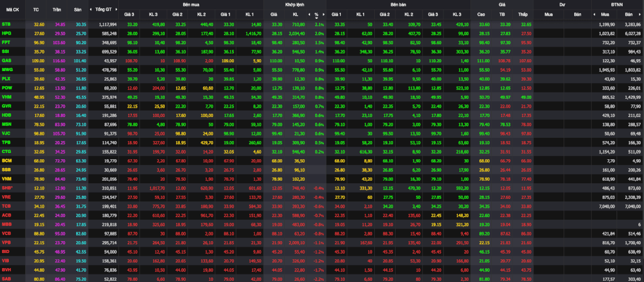
Task: Open the VPB stock ticker
Action: [6, 242]
